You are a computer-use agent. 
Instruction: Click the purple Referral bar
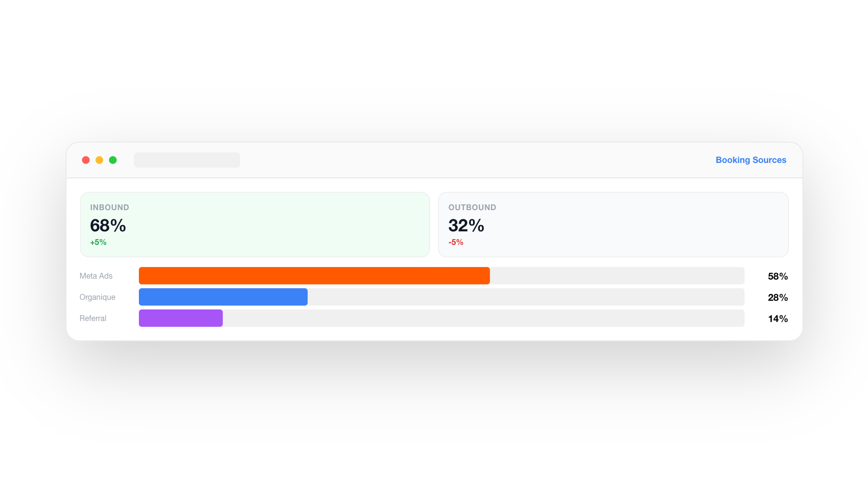tap(180, 318)
